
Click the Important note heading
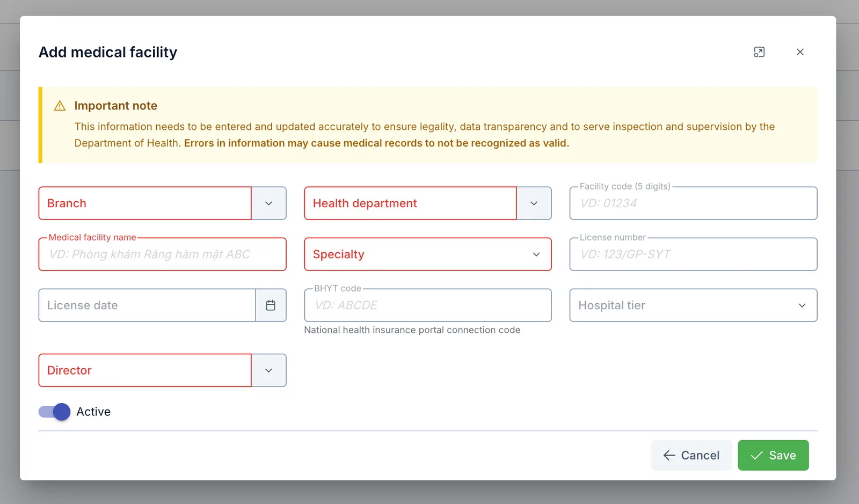point(116,106)
